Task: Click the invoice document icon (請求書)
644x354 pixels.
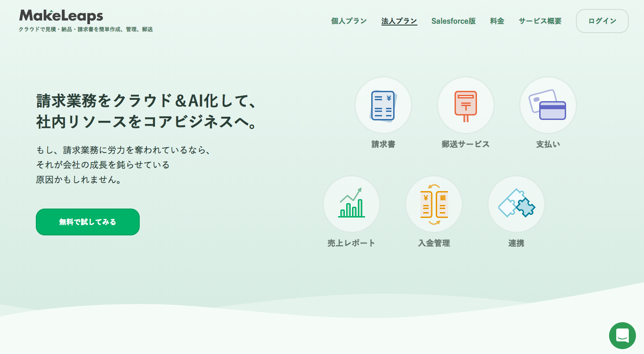Action: 383,106
